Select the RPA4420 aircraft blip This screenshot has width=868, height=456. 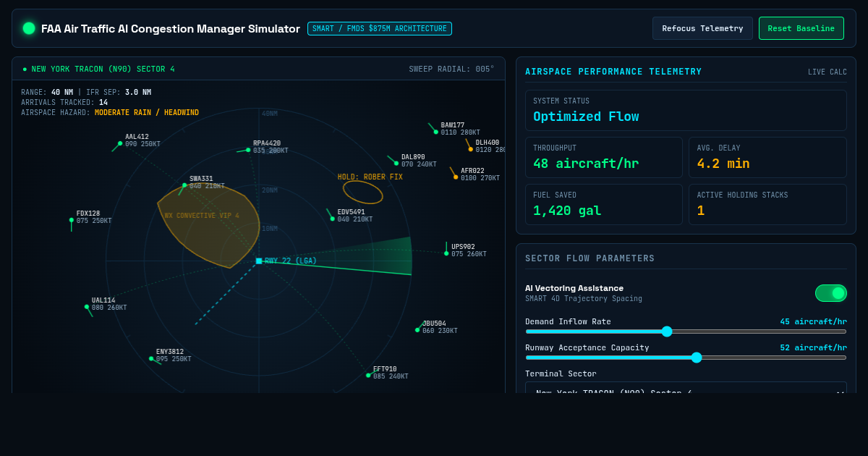tap(248, 150)
